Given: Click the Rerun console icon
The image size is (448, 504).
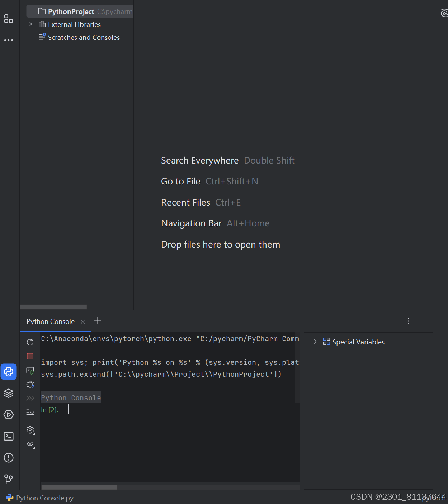Looking at the screenshot, I should [30, 342].
